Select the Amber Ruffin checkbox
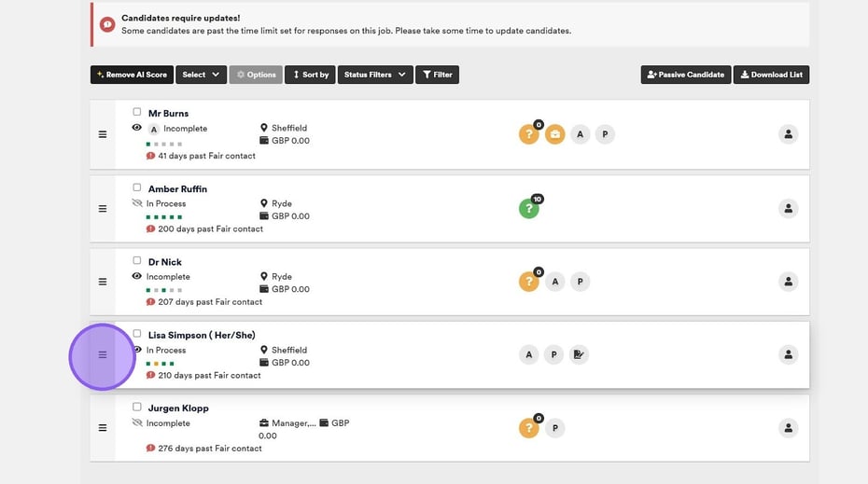 (137, 187)
